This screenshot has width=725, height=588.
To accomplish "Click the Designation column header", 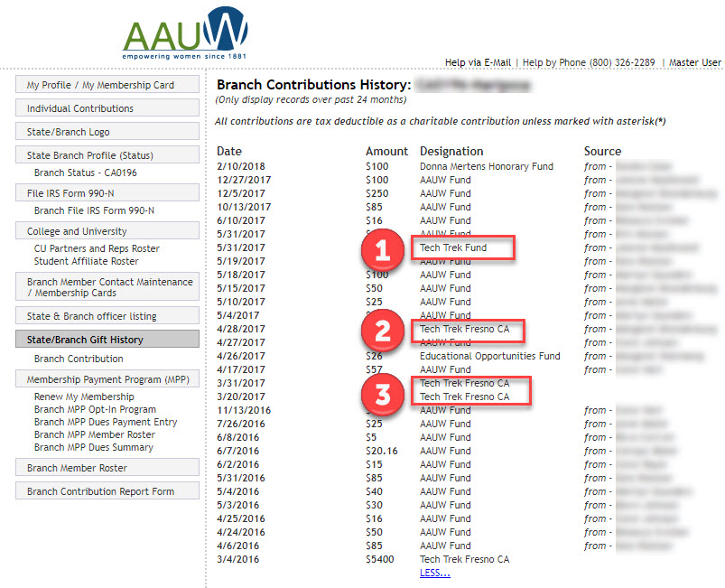I will click(451, 151).
